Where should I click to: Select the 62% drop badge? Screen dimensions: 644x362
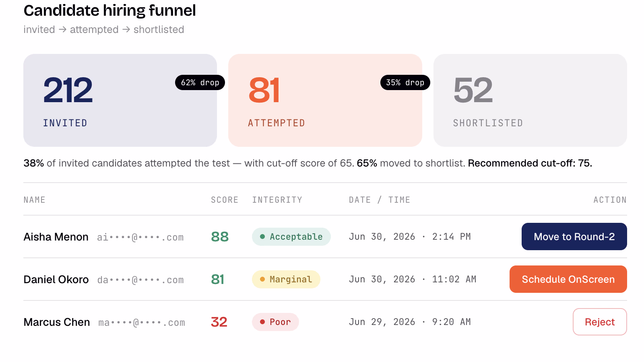coord(200,82)
